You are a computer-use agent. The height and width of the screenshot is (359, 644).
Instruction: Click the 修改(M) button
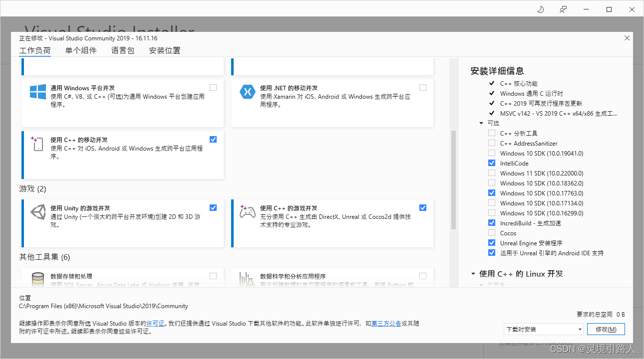coord(606,329)
